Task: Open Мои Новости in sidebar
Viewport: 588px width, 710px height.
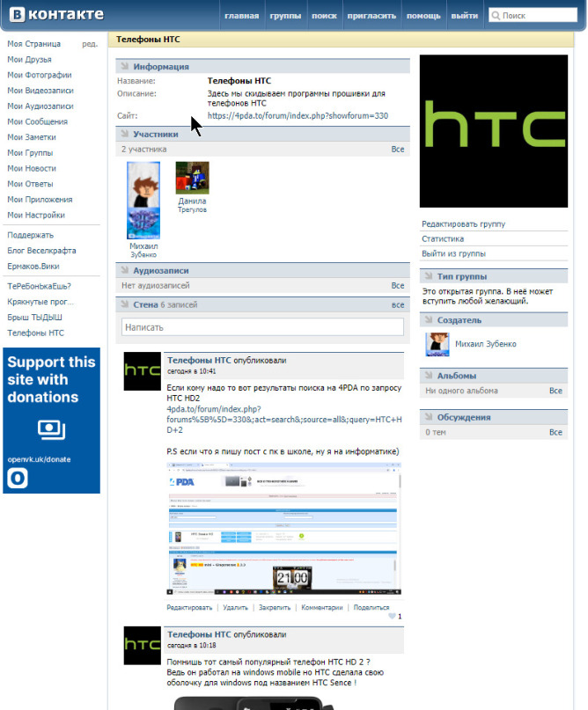Action: tap(32, 168)
